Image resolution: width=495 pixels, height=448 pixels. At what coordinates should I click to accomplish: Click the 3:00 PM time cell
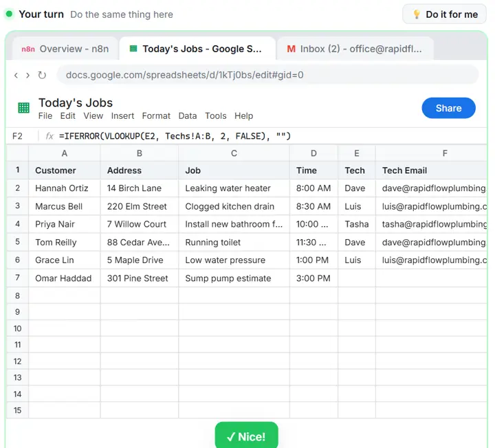coord(313,278)
